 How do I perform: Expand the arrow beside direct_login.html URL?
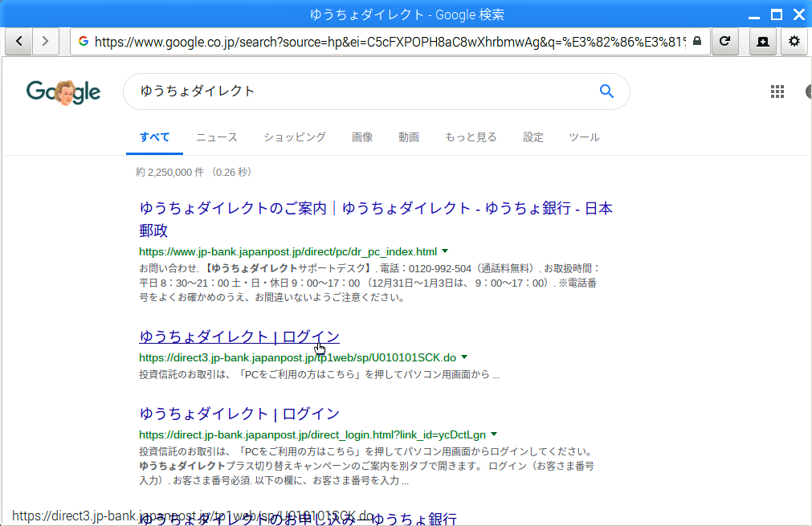tap(494, 434)
